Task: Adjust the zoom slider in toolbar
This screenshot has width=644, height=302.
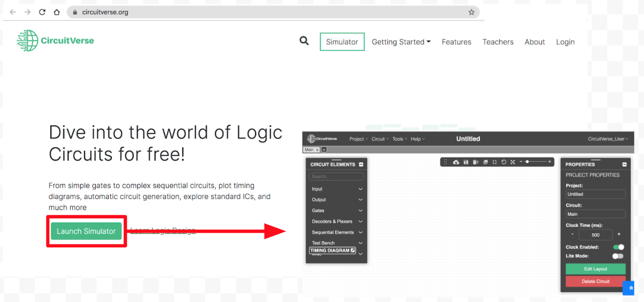Action: pos(527,162)
